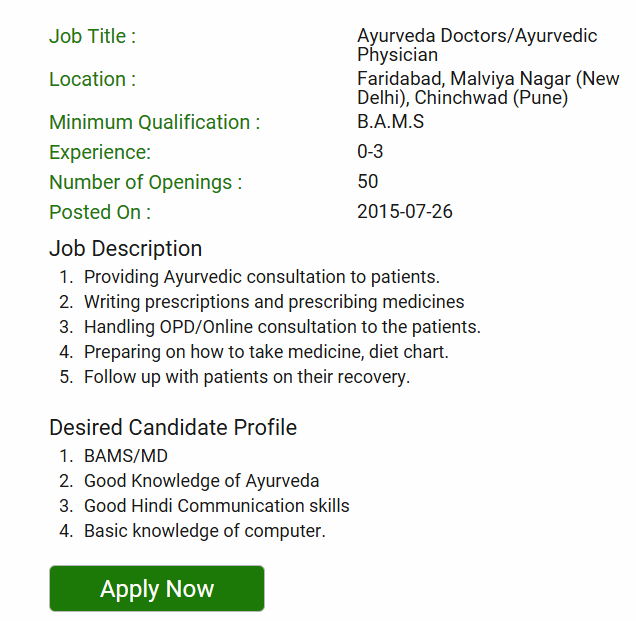Click the Apply Now button
636x621 pixels.
coord(157,588)
